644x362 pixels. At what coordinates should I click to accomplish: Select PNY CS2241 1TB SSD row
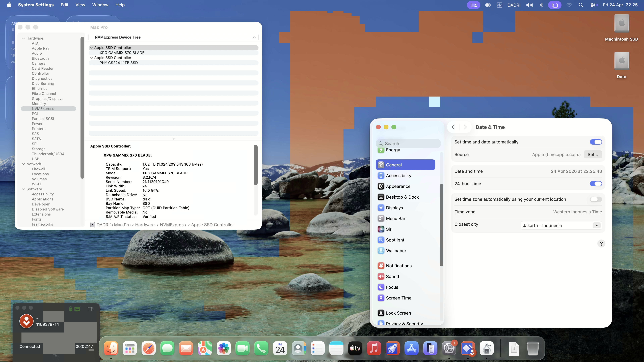pos(174,63)
